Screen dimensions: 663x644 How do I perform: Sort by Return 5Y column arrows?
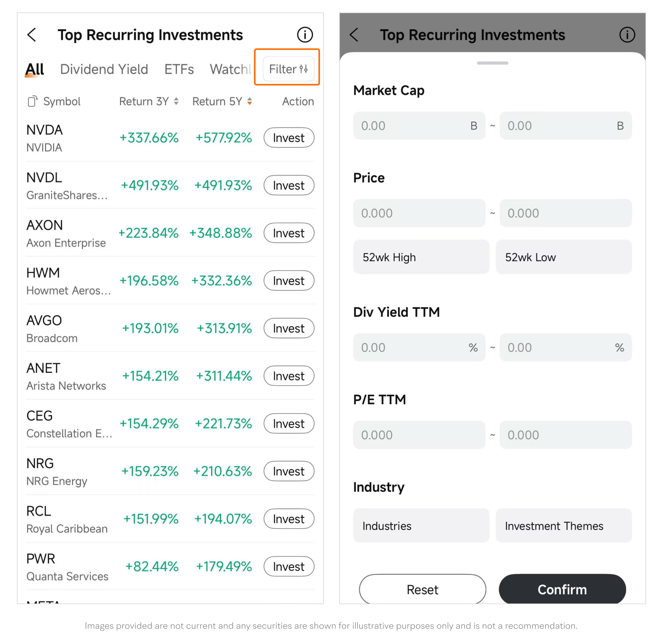[250, 101]
